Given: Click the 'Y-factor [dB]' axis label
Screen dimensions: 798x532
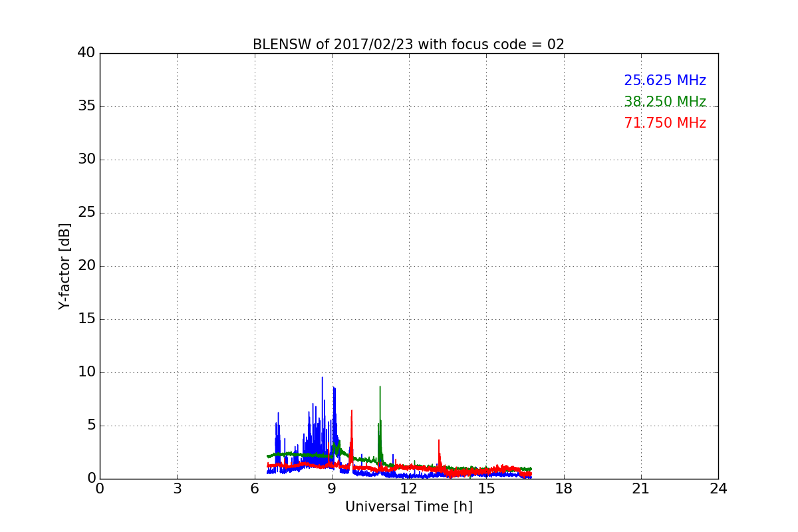Looking at the screenshot, I should click(x=65, y=266).
